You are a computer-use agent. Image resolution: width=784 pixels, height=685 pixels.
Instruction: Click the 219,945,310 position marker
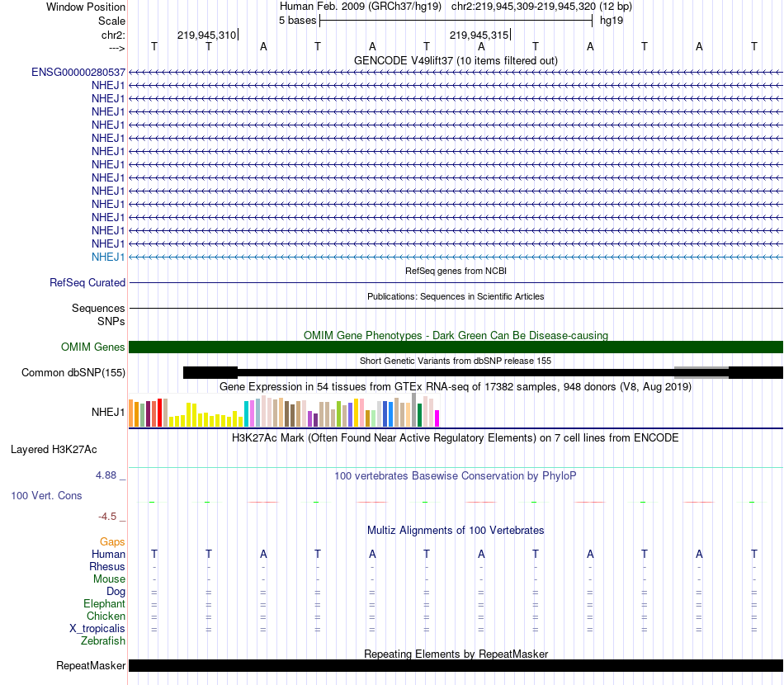pos(206,35)
